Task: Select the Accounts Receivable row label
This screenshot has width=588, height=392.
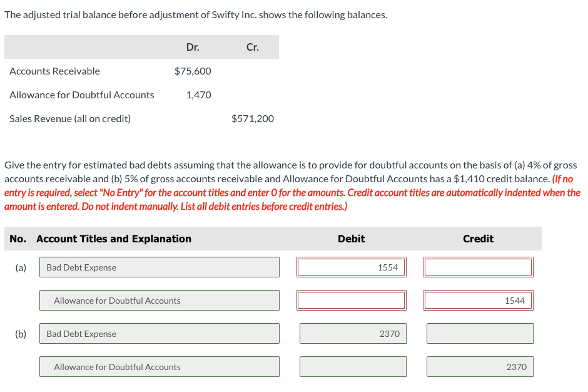Action: (x=54, y=71)
